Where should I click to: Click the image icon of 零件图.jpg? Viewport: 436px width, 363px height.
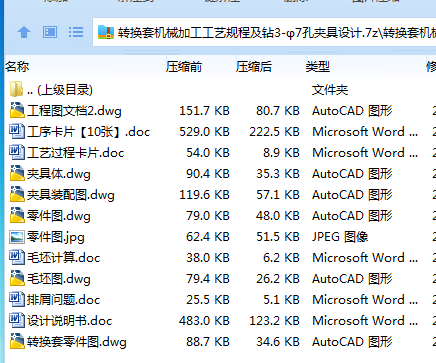pyautogui.click(x=17, y=237)
